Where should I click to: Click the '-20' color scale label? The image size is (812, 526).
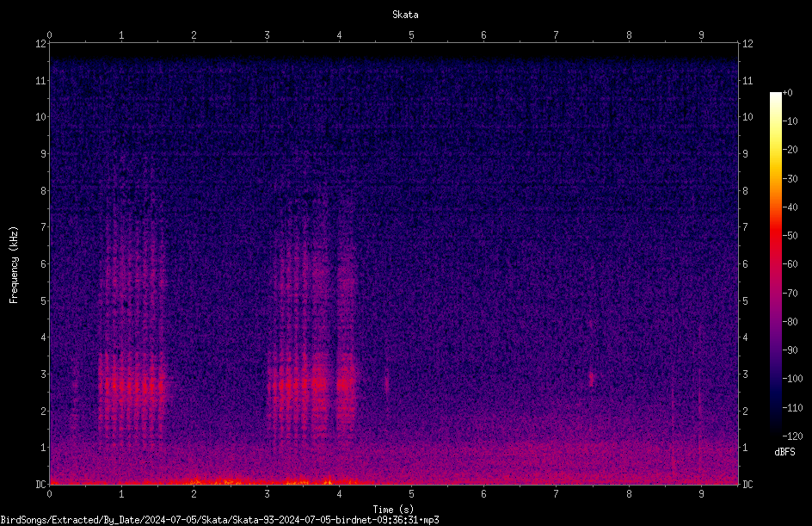pos(790,150)
